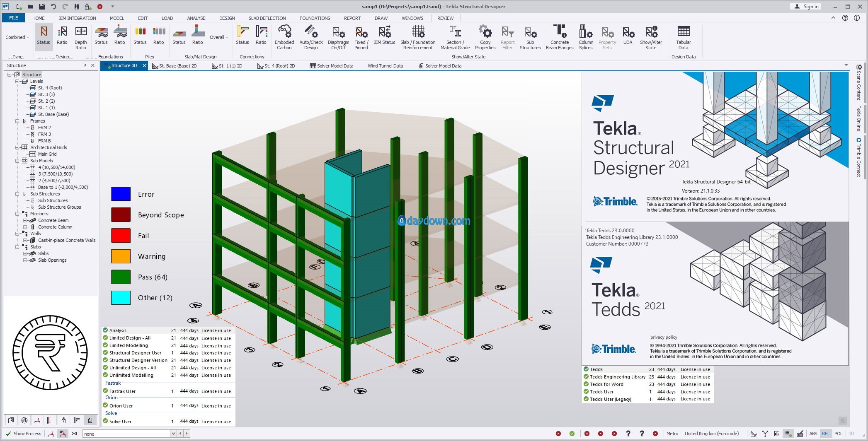
Task: Click the red stop icon in quick access toolbar
Action: 100,7
